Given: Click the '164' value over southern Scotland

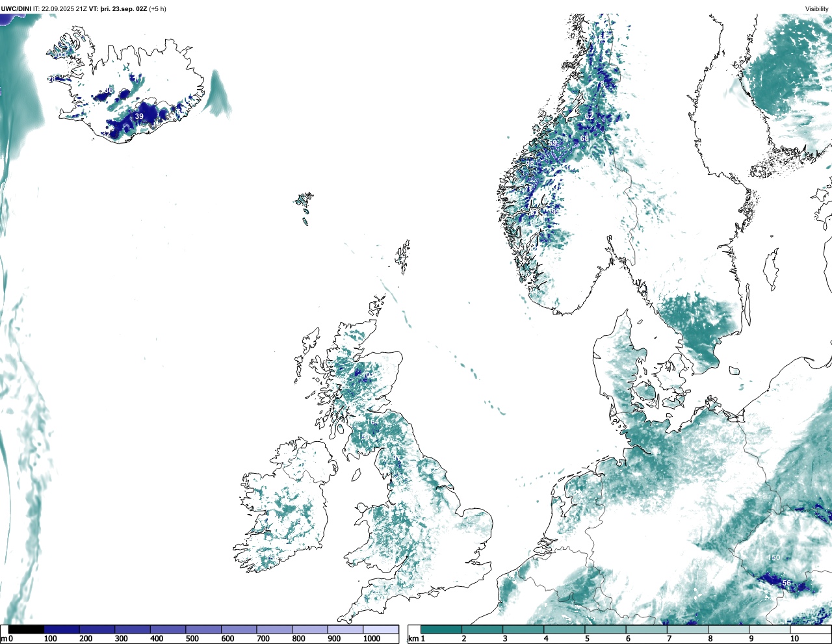Looking at the screenshot, I should click(x=373, y=422).
